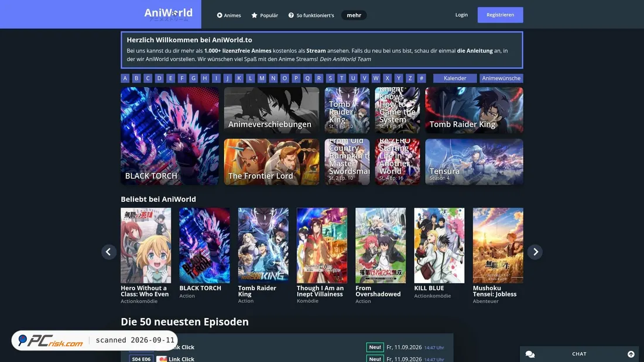Open the Populär menu item
Screen dimensions: 644x362
265,15
